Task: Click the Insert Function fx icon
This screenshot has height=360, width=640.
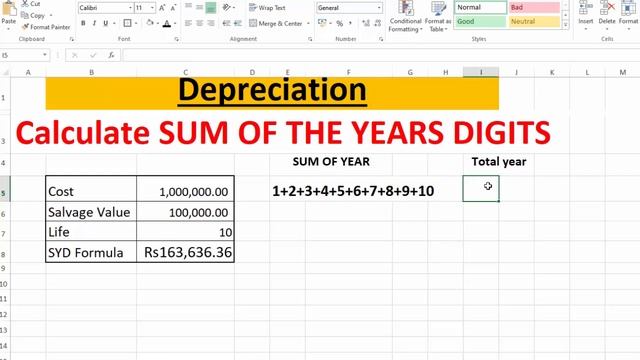Action: [111, 55]
